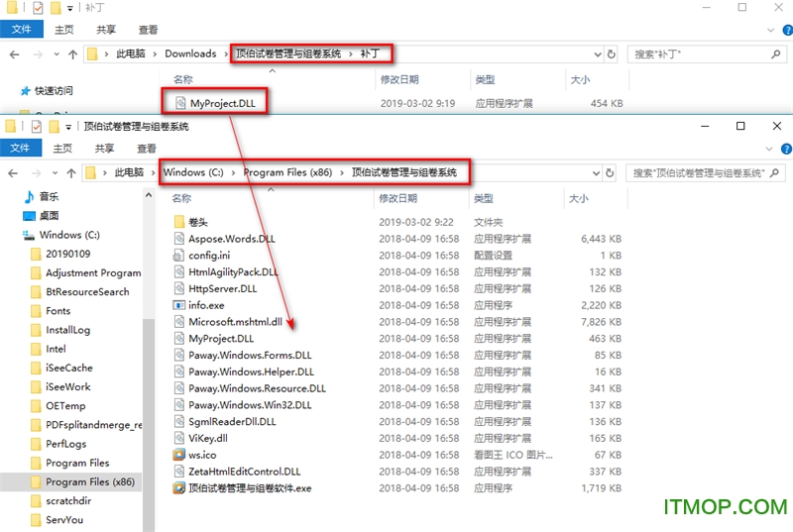Select the info.exe application file

click(x=206, y=305)
